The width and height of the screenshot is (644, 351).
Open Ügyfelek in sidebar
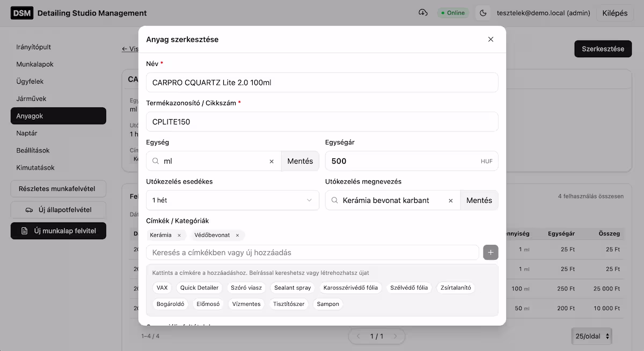(x=58, y=82)
